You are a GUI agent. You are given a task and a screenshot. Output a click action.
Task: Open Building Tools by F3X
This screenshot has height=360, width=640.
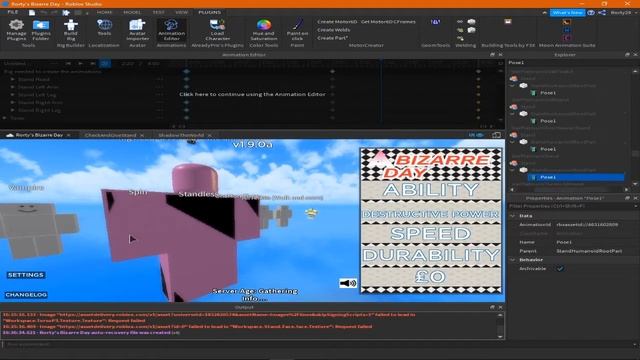[x=508, y=22]
